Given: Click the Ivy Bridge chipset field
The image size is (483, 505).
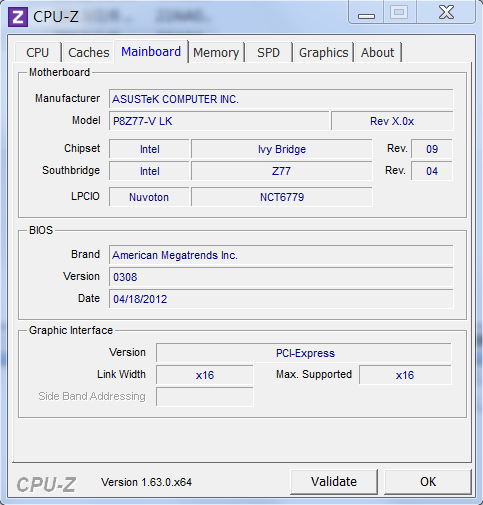Looking at the screenshot, I should (x=282, y=149).
